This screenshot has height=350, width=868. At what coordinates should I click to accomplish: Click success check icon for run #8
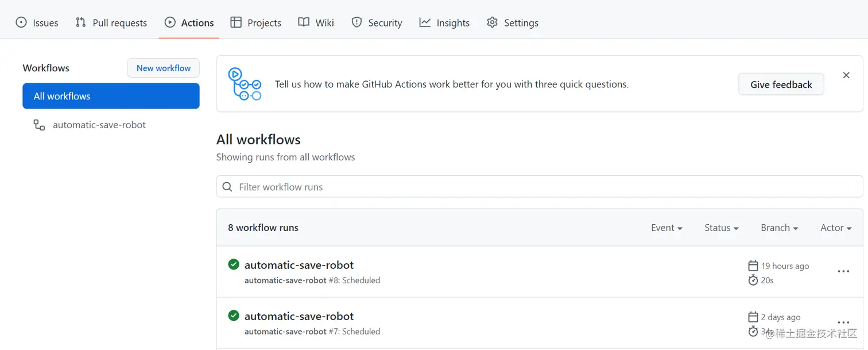pos(234,264)
